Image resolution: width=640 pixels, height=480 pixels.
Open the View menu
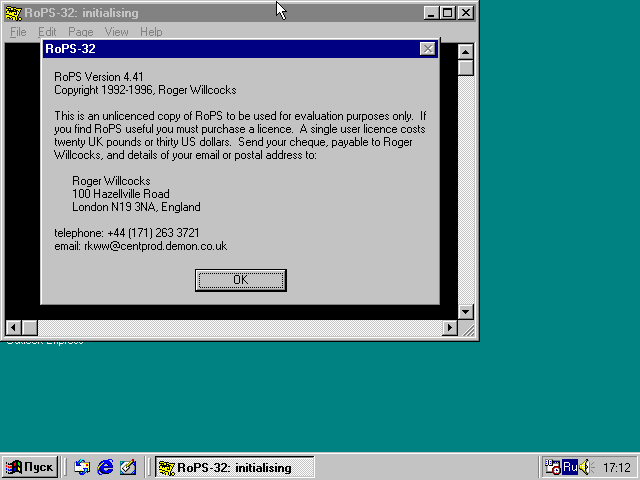point(116,32)
